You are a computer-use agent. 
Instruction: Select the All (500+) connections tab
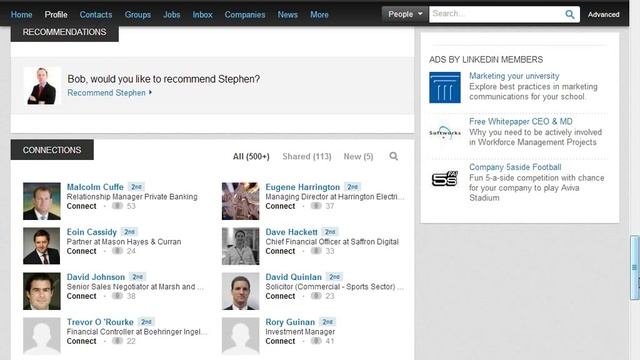pyautogui.click(x=251, y=156)
